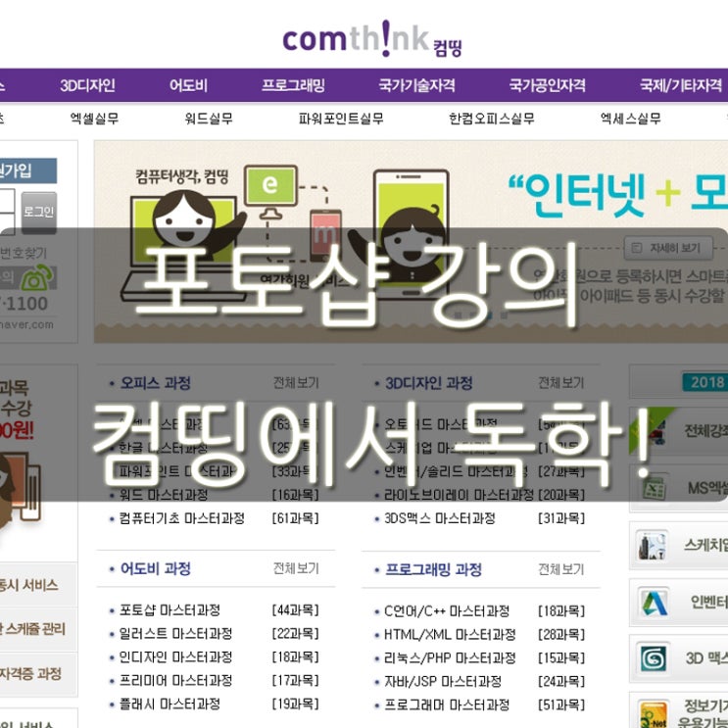Open 일러스트 마스터과정 course
Image resolution: width=728 pixels, height=728 pixels.
[175, 634]
